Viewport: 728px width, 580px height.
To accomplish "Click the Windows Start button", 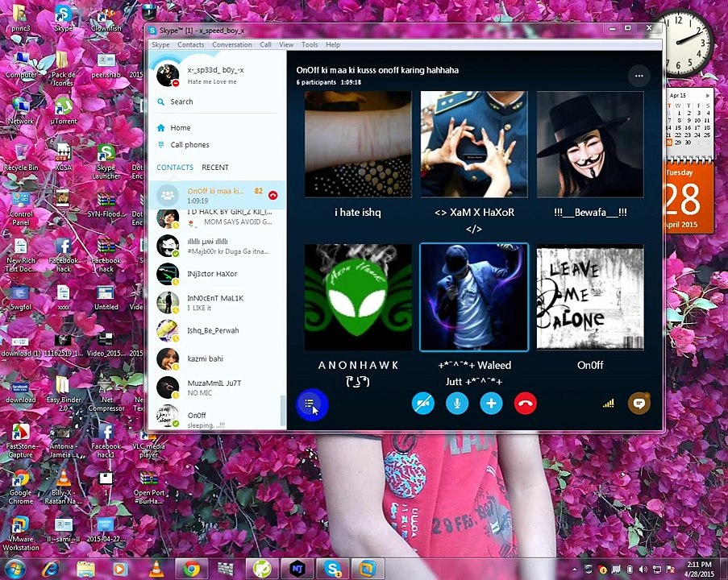I will point(15,569).
